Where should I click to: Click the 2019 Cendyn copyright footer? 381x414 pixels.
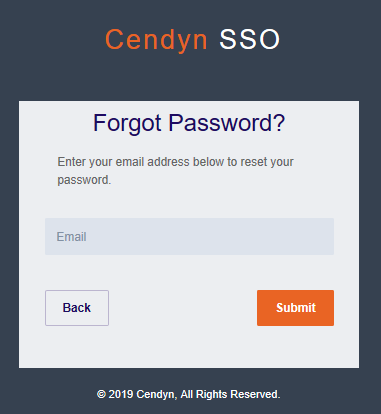pos(189,394)
